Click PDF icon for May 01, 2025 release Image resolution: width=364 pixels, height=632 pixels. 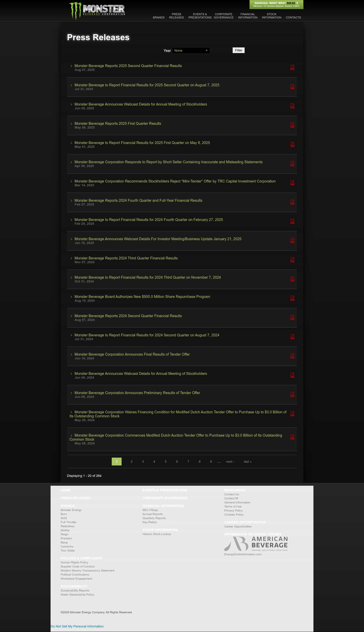click(x=292, y=144)
